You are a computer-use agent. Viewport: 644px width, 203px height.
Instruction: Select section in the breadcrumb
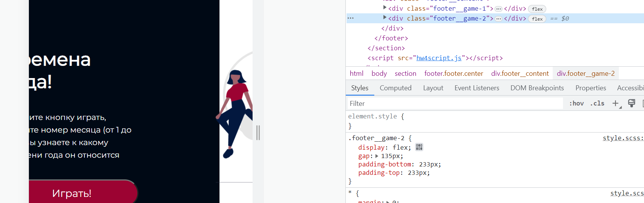[x=405, y=74]
